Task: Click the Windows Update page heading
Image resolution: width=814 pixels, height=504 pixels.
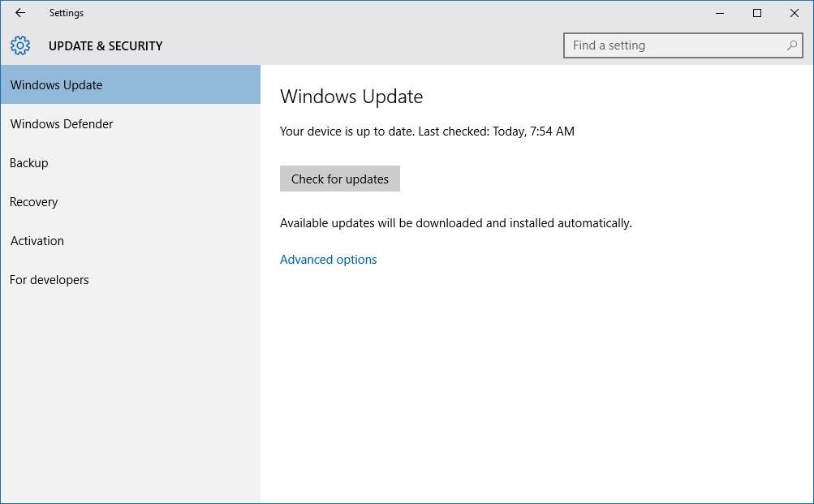Action: (x=351, y=96)
